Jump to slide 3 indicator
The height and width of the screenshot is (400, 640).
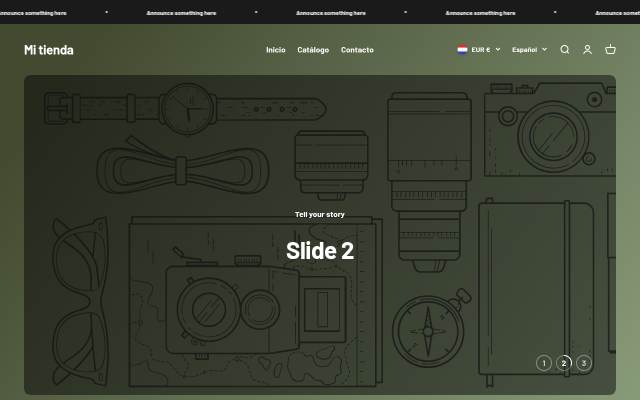click(584, 363)
